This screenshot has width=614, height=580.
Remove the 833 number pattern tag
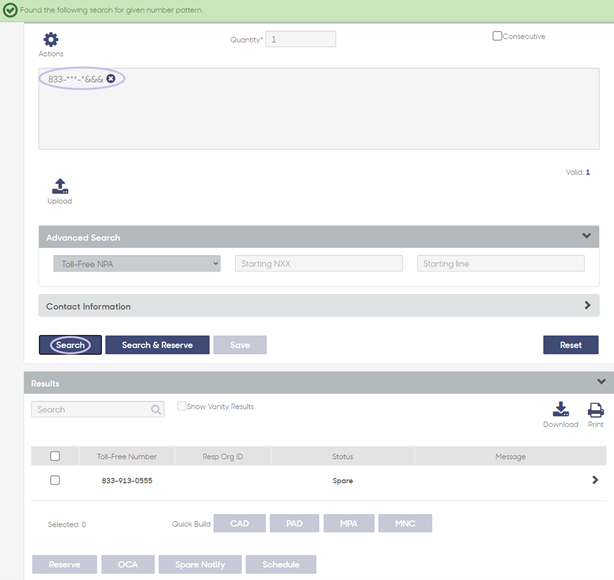[111, 79]
